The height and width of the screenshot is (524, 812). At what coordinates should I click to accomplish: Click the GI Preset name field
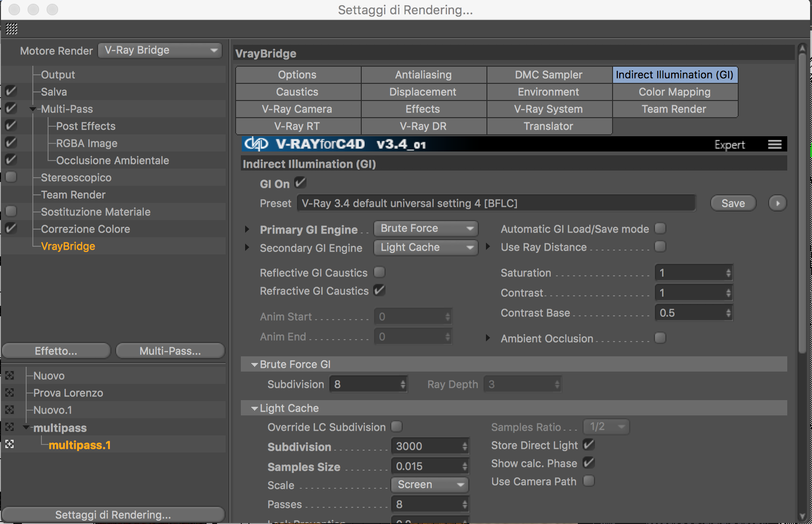pos(496,203)
